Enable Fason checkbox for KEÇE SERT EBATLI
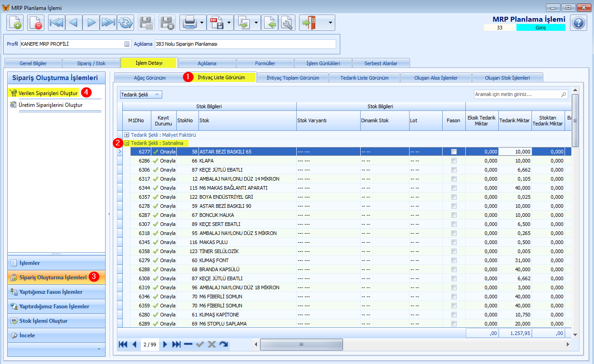This screenshot has height=364, width=594. [x=454, y=224]
